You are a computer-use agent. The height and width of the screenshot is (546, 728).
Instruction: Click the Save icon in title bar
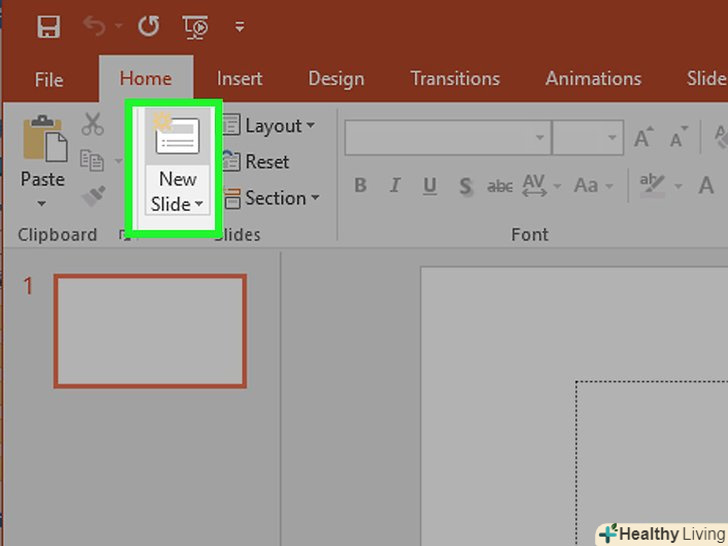click(48, 27)
